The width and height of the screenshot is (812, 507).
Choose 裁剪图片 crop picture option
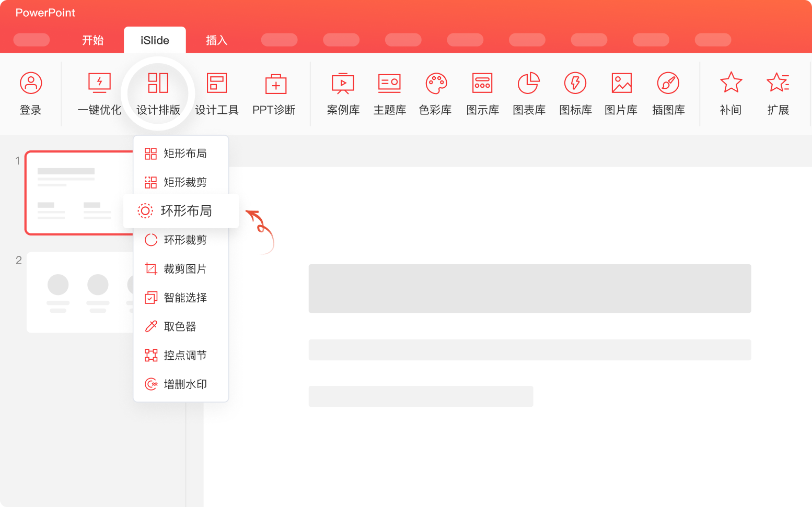click(181, 269)
